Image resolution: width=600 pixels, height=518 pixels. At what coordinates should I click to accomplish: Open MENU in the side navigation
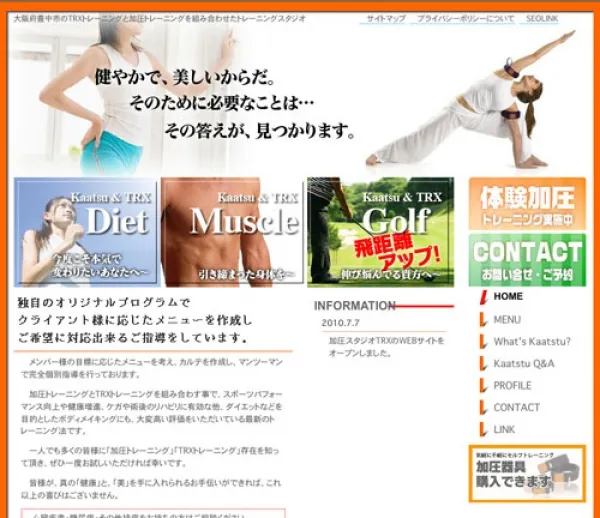point(507,319)
